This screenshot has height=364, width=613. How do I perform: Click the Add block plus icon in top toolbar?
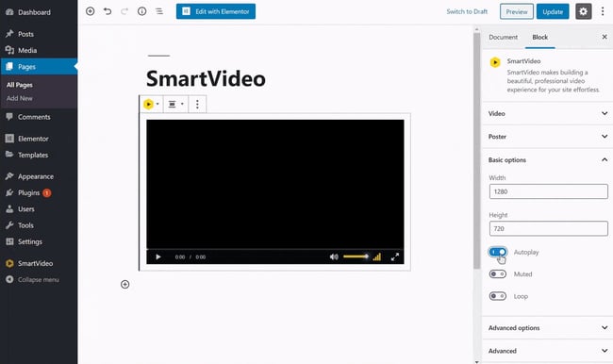click(x=91, y=11)
